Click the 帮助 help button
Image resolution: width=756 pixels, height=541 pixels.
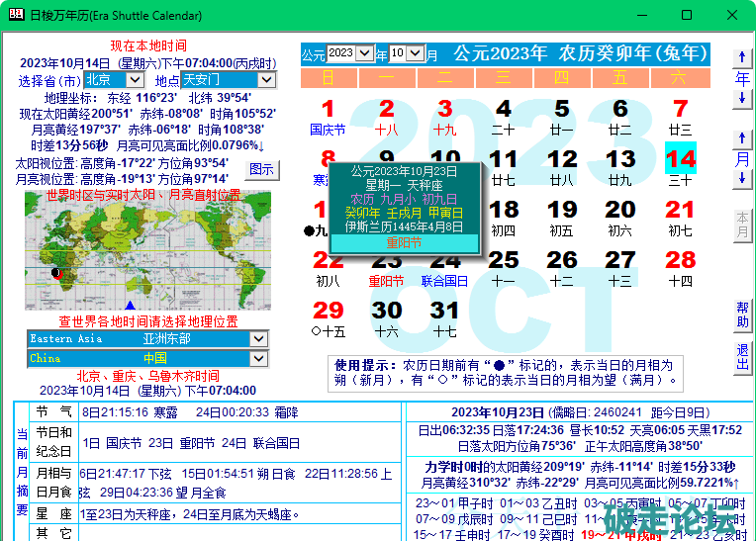tap(742, 315)
